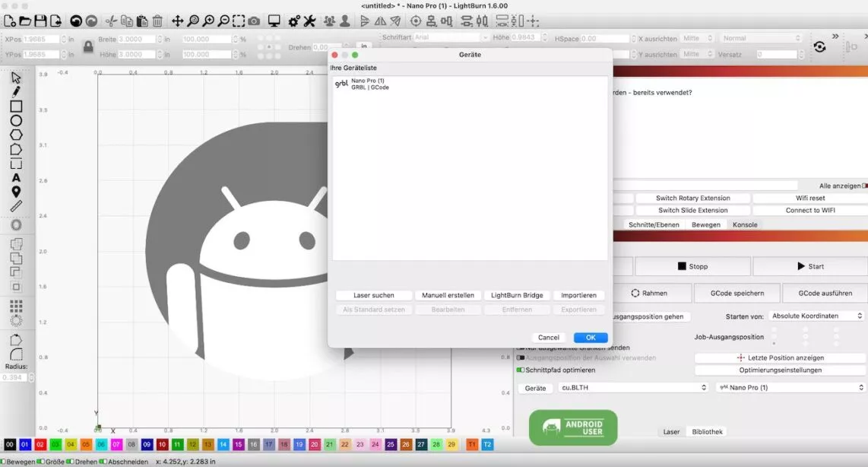This screenshot has width=868, height=467.
Task: Select the Position laser marker pin tool
Action: [16, 192]
